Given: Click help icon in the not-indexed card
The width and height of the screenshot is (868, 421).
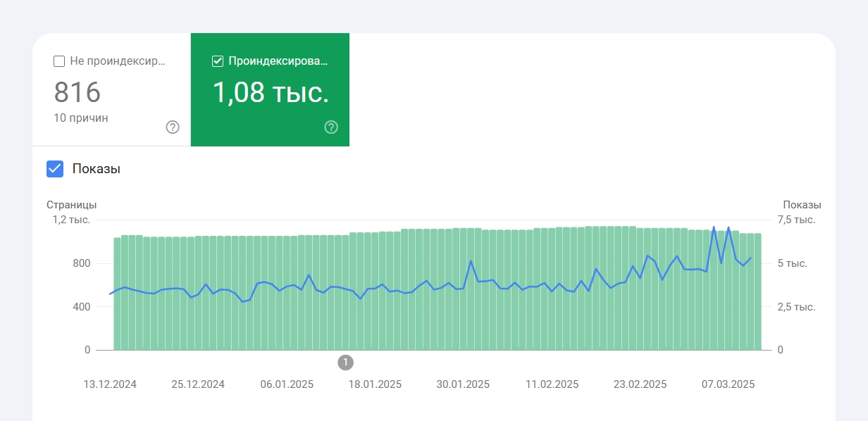Looking at the screenshot, I should click(x=173, y=127).
